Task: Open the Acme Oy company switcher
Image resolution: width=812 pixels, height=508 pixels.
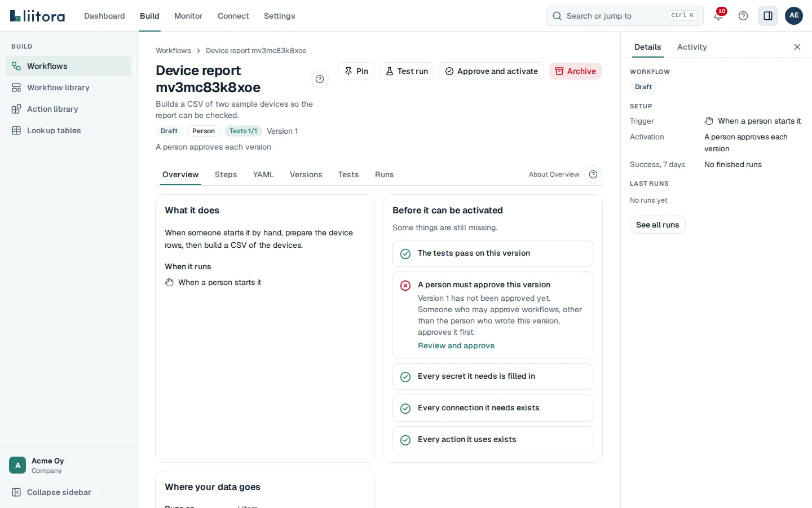Action: (x=68, y=465)
